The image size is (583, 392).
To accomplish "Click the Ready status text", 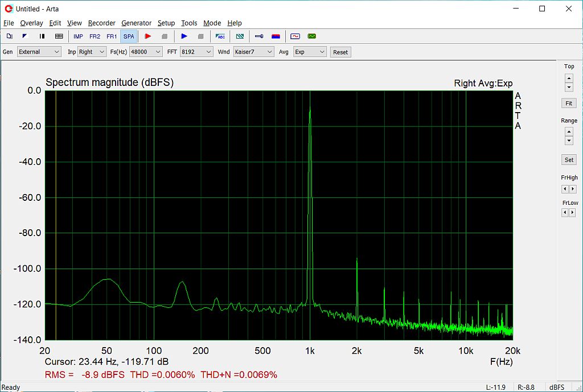I will tap(11, 387).
